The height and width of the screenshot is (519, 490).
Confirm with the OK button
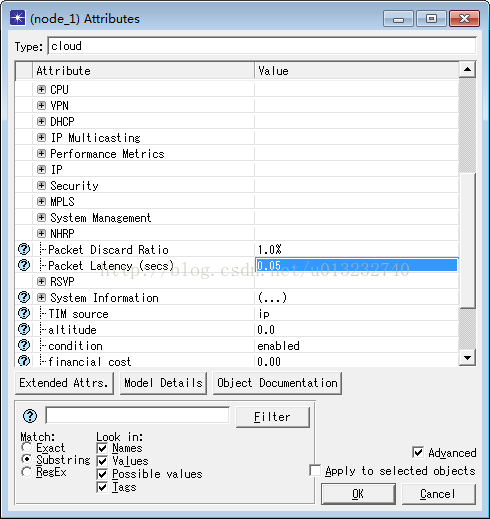coord(358,494)
